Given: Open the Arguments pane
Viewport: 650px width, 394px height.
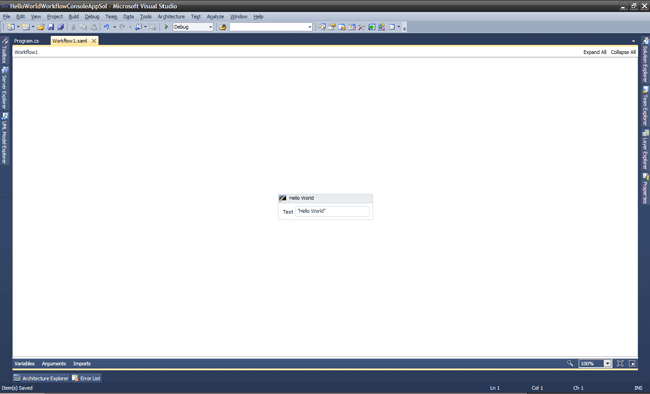Looking at the screenshot, I should 54,363.
